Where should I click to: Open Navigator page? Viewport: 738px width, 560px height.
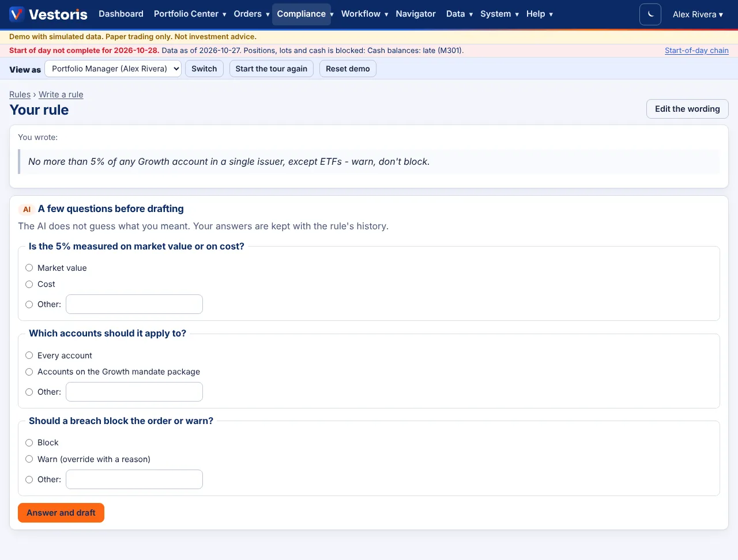416,14
